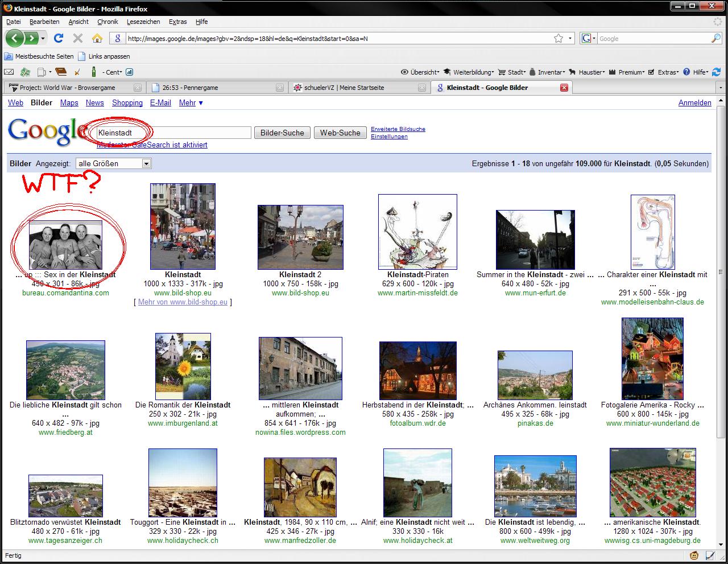Open the tab list dropdown arrow

[721, 88]
